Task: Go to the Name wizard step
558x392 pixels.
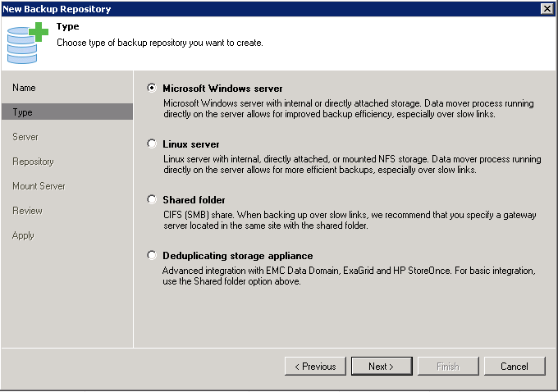Action: [25, 88]
